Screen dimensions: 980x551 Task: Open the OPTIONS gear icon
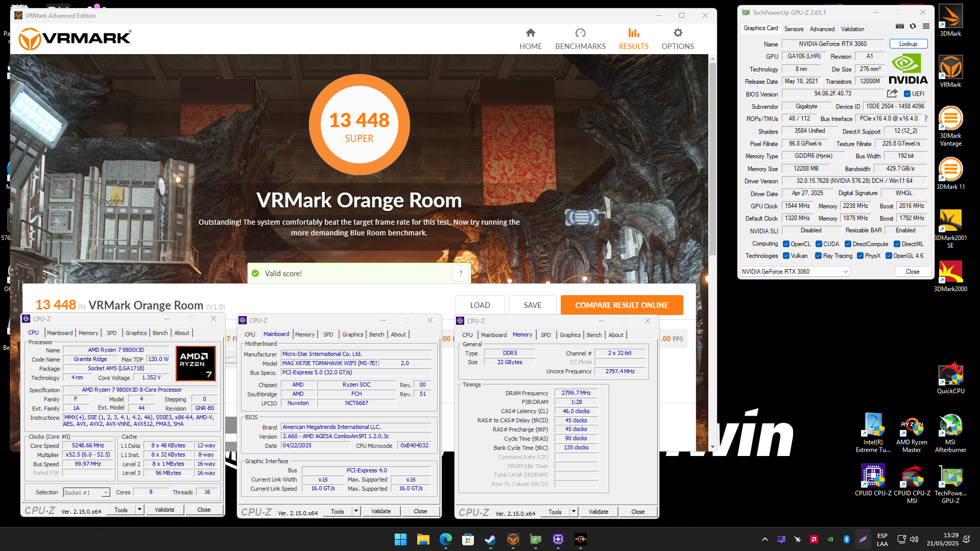[678, 33]
